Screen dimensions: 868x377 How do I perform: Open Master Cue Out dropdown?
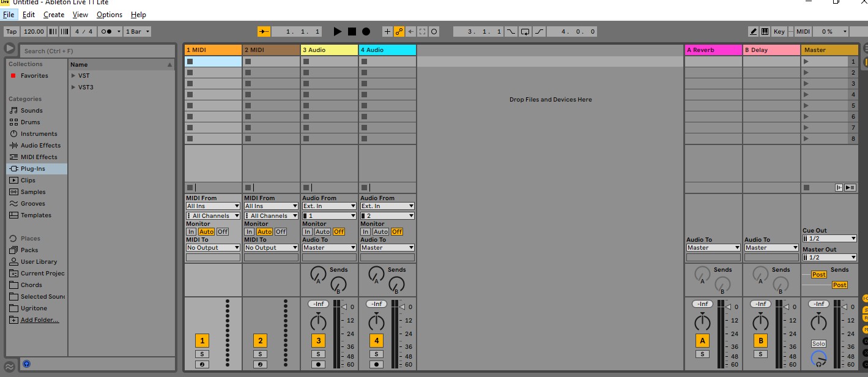829,239
